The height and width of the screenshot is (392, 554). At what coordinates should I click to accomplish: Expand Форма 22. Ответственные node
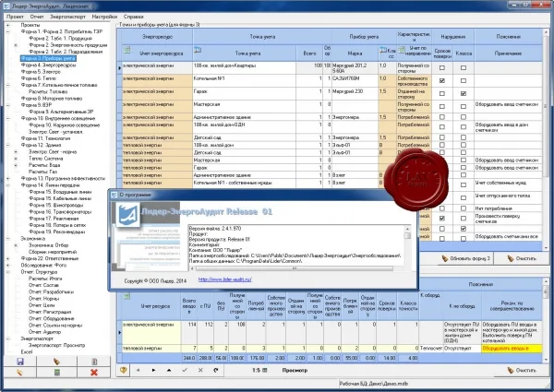7,258
